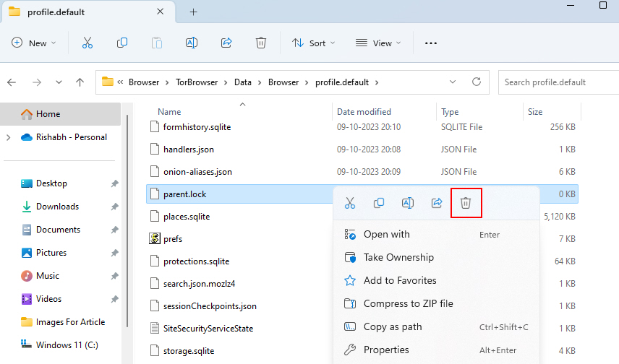
Task: Click Copy icon in the context menu
Action: pyautogui.click(x=379, y=203)
